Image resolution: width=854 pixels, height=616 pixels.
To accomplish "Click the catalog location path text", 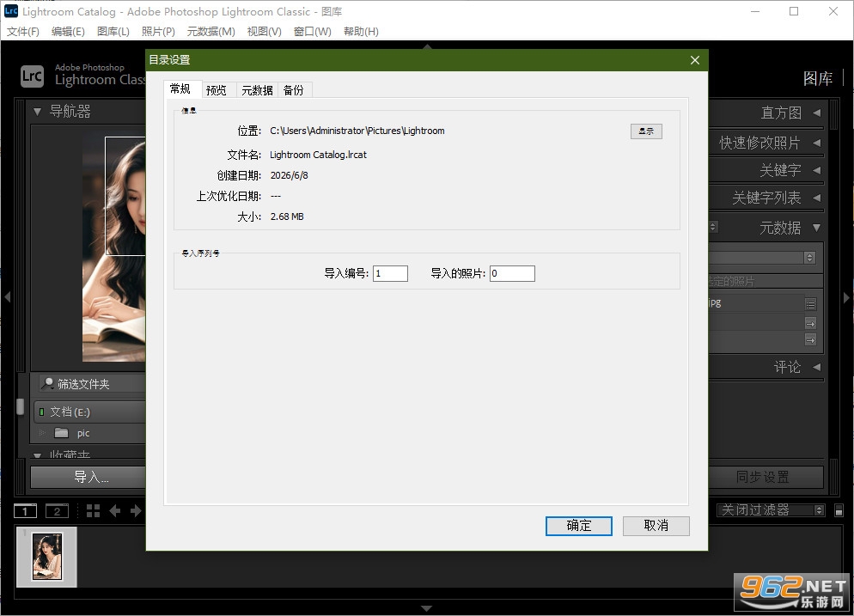I will [x=357, y=131].
